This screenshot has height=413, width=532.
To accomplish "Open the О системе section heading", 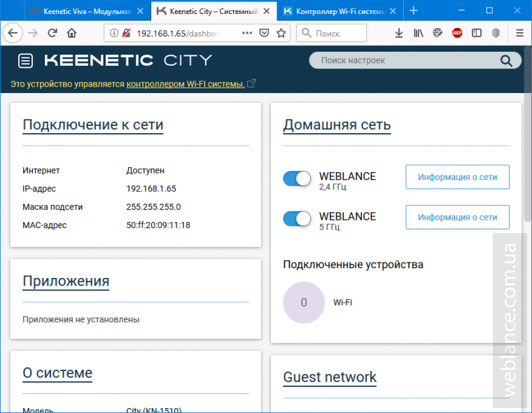I will click(x=57, y=373).
